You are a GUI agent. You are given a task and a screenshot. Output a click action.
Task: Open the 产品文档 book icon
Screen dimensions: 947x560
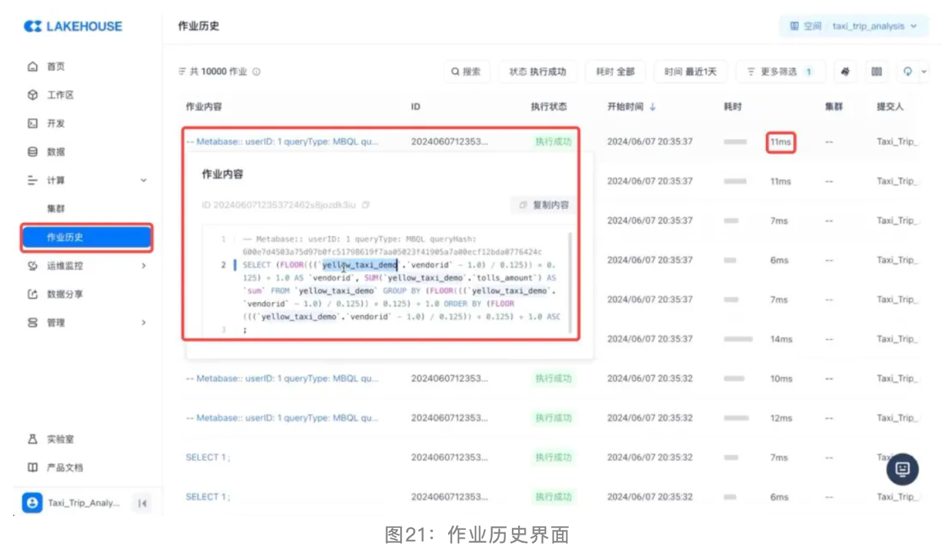(32, 468)
